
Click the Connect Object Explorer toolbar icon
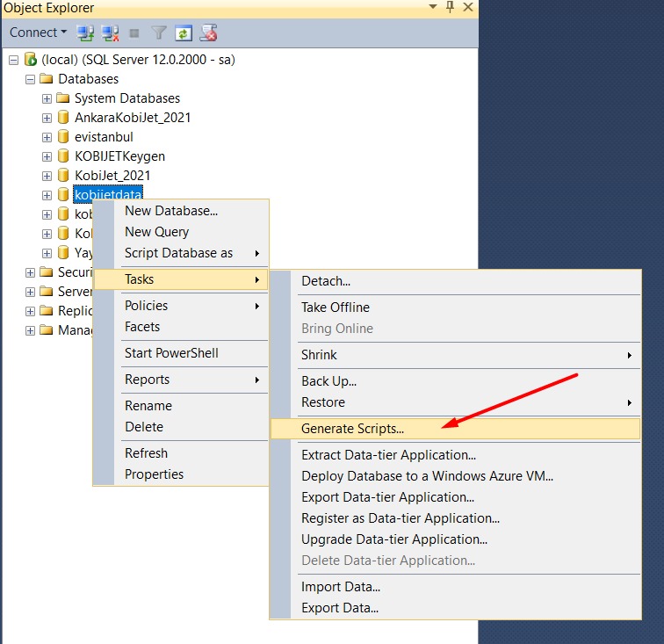(85, 33)
